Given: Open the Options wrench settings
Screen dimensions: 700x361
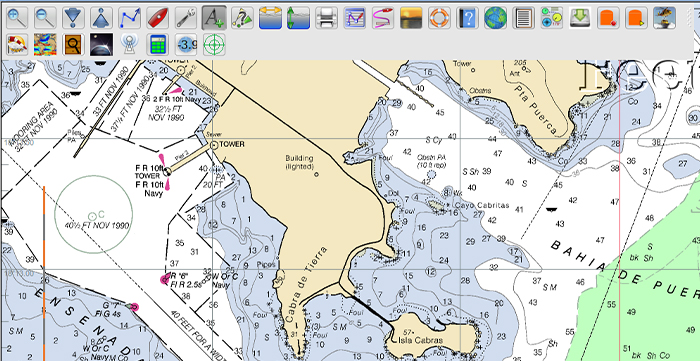Looking at the screenshot, I should click(186, 18).
